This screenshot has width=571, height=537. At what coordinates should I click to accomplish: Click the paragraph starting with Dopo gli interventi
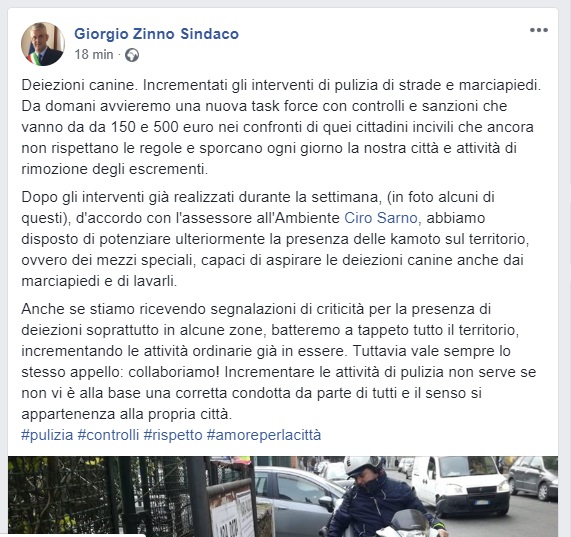(275, 239)
